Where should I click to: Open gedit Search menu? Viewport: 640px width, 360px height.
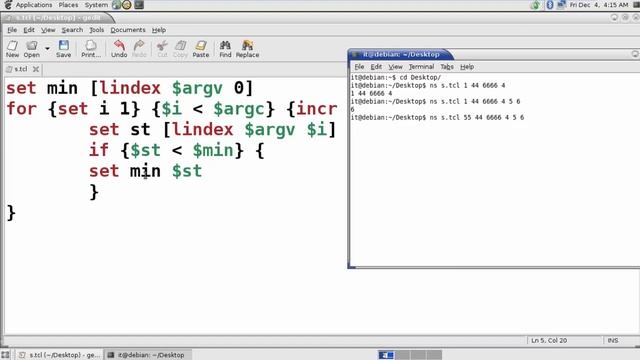click(x=72, y=30)
